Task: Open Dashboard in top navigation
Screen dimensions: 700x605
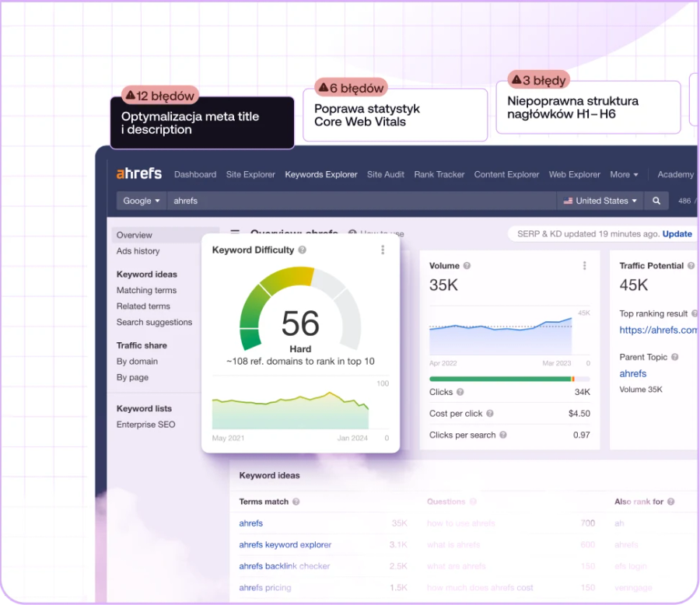Action: coord(195,175)
